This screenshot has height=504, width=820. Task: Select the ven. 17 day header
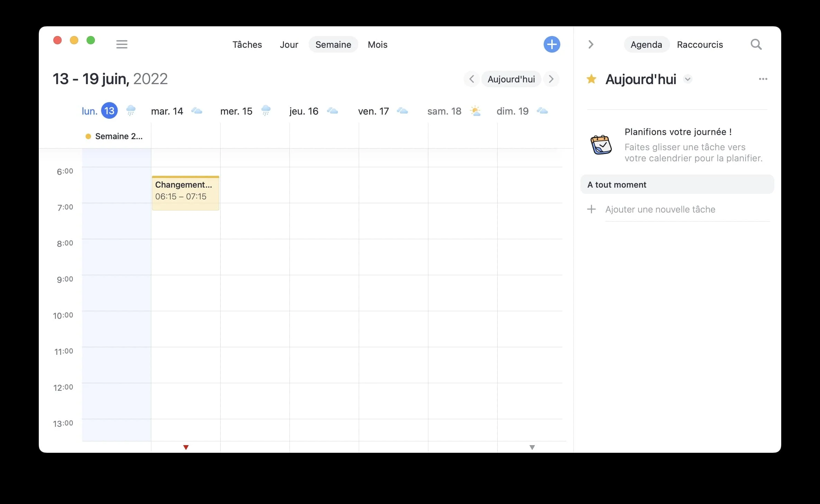[x=373, y=111]
